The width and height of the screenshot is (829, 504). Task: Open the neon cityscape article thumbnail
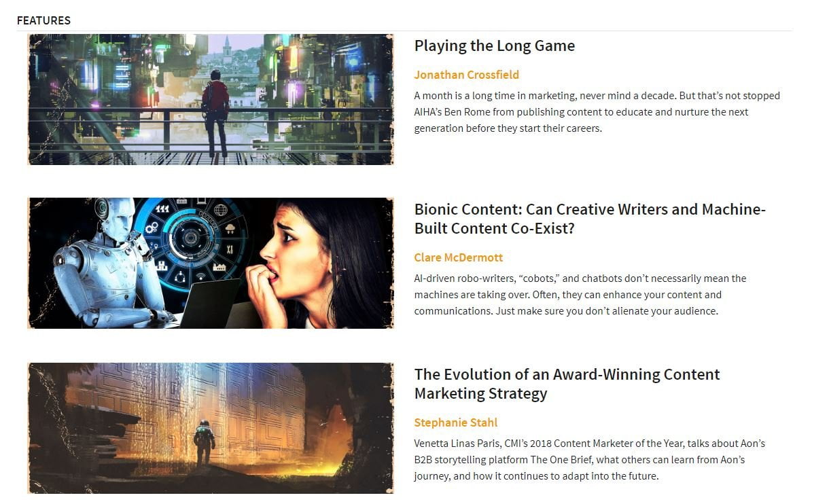point(211,100)
